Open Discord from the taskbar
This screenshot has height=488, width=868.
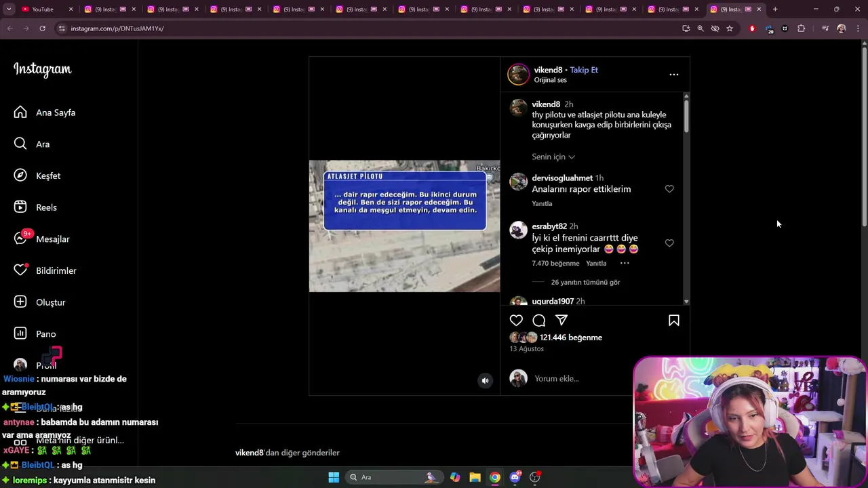pyautogui.click(x=515, y=477)
